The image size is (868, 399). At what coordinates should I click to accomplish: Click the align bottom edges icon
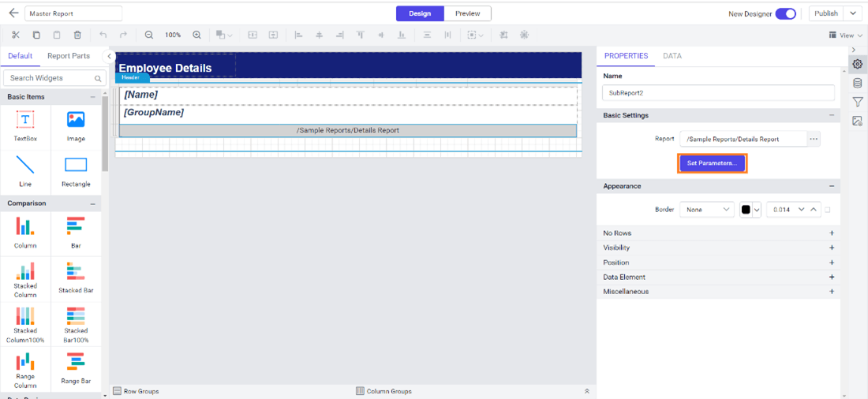tap(402, 35)
